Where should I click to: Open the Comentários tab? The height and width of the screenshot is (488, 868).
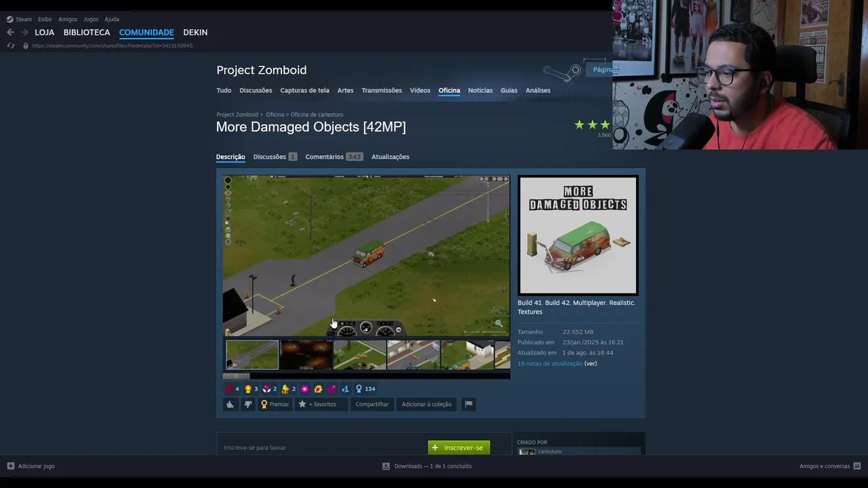(334, 157)
